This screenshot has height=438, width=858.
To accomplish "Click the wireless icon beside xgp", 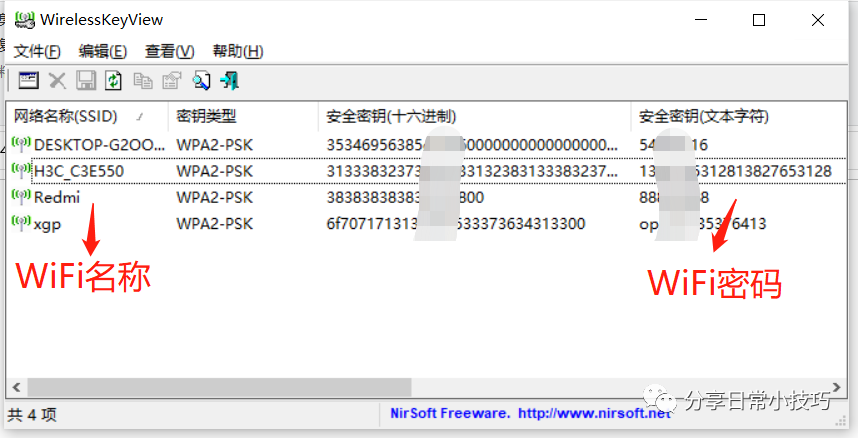I will pos(21,223).
